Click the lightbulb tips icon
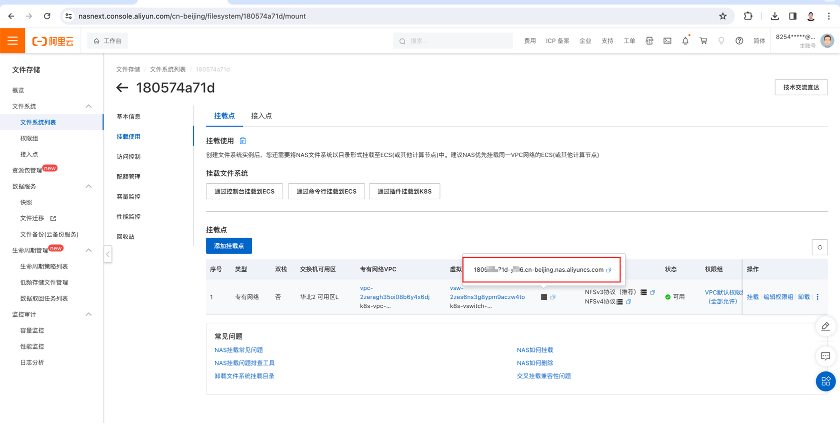This screenshot has height=424, width=840. pos(721,41)
